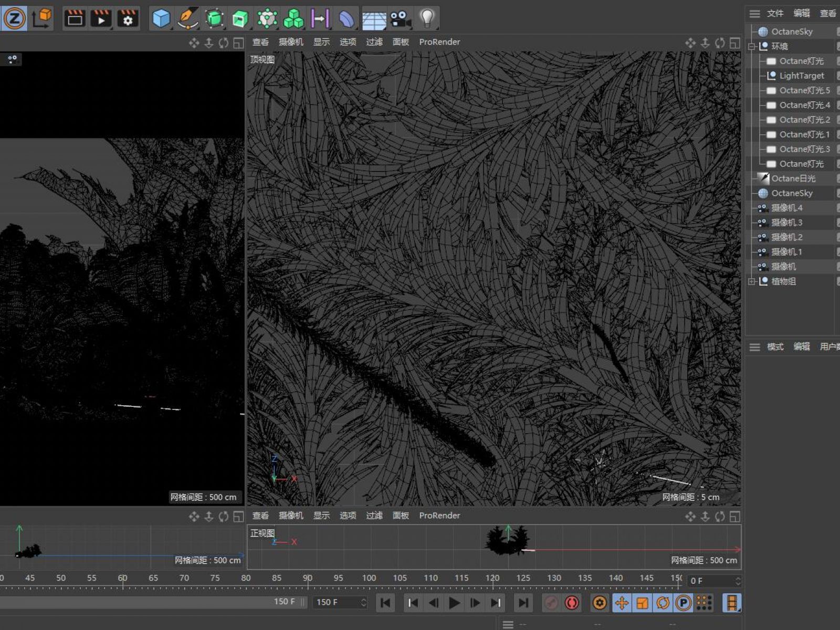Open the 摄像机 menu above 顶视图
The image size is (840, 630).
pos(291,42)
